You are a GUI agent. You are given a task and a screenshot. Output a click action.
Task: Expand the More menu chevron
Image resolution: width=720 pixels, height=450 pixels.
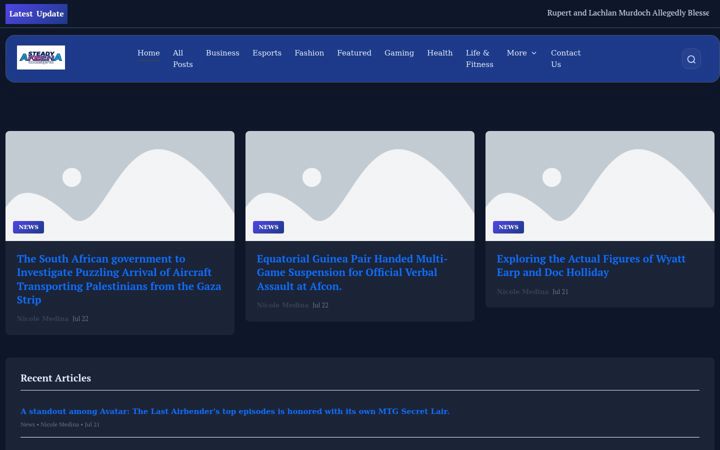(534, 53)
